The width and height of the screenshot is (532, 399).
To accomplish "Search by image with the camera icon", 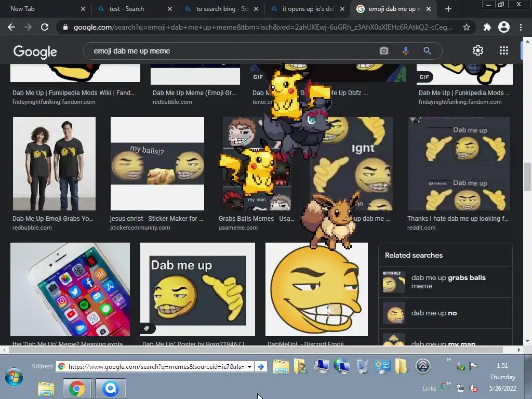I will [384, 51].
